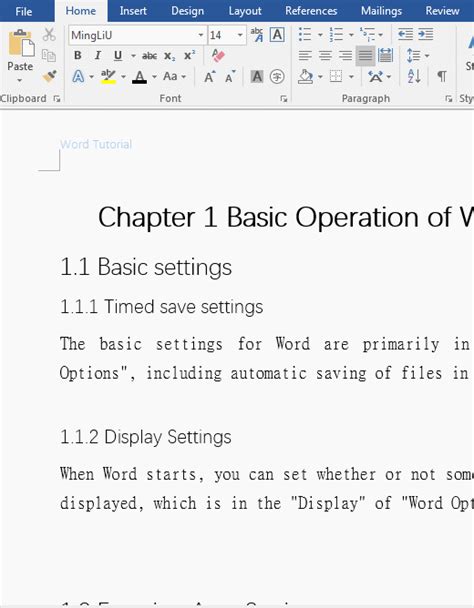Apply multilevel list formatting

click(367, 35)
